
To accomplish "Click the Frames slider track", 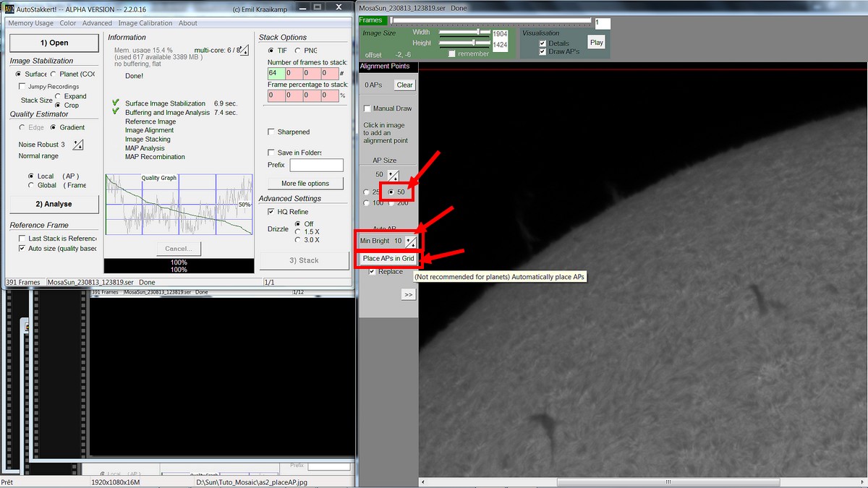I will tap(492, 22).
